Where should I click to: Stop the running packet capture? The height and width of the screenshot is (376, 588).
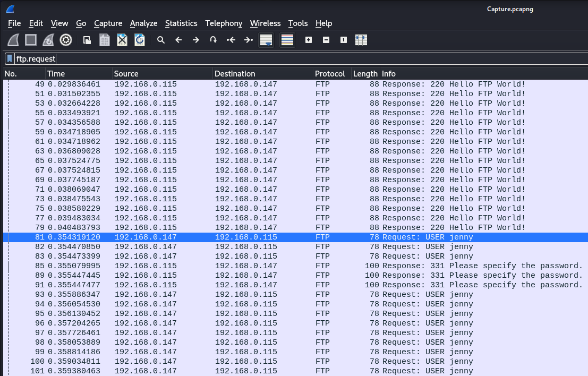(x=31, y=40)
